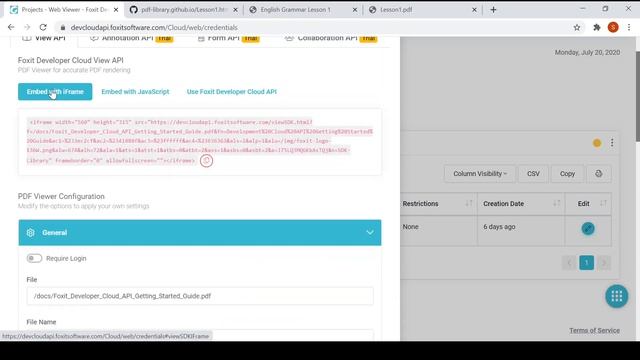Copy the iframe embed code
The width and height of the screenshot is (640, 360).
(206, 161)
